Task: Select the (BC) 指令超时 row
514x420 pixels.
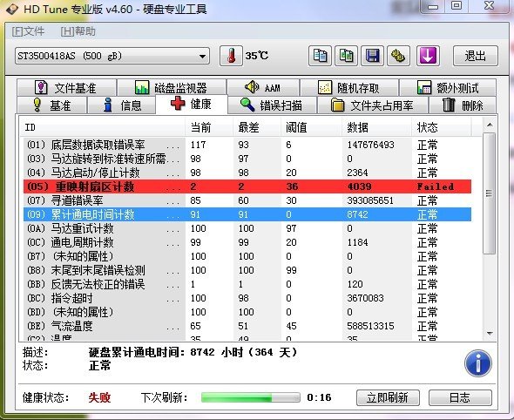Action: [x=247, y=298]
